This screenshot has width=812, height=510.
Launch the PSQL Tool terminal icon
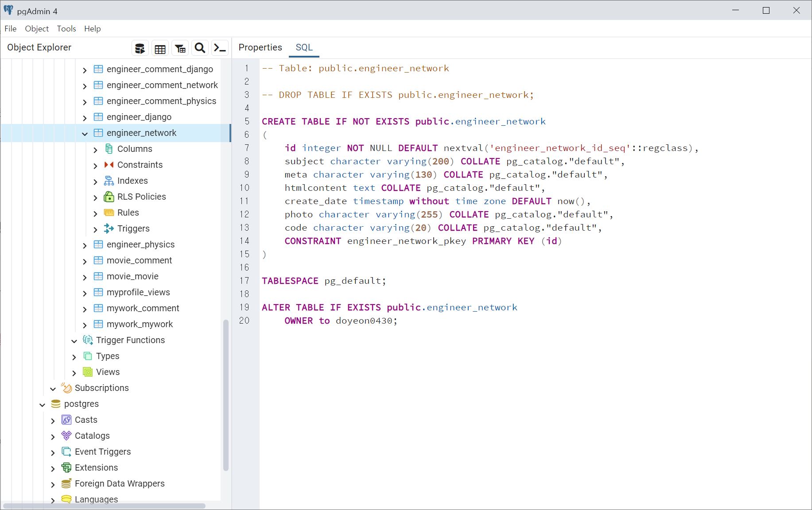[x=220, y=48]
